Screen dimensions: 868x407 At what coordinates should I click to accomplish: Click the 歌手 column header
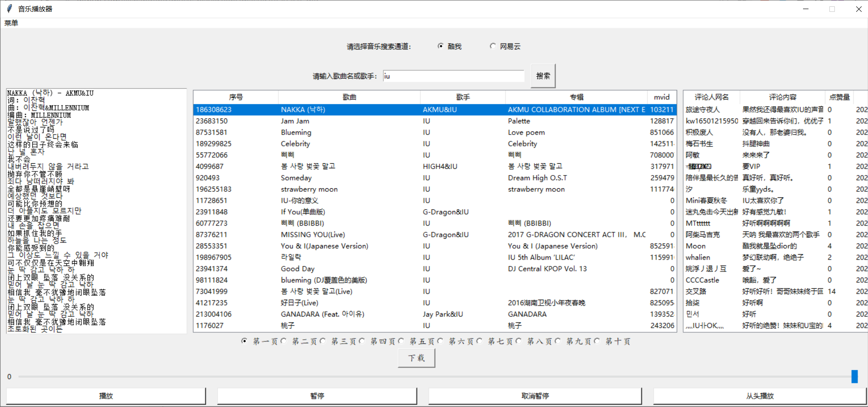pyautogui.click(x=463, y=97)
